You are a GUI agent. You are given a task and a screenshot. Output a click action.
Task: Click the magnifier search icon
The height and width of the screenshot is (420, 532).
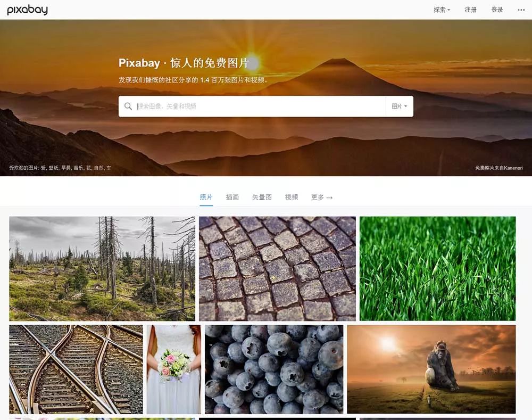click(x=128, y=106)
